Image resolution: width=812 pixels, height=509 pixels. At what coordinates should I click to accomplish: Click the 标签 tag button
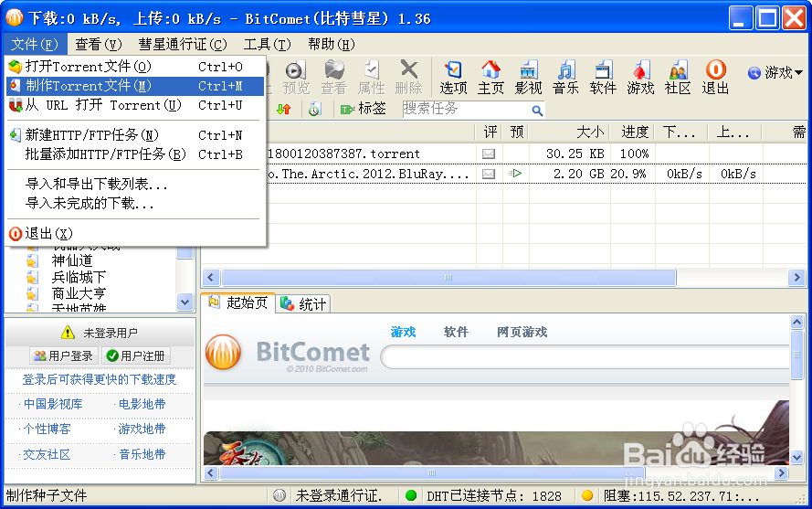coord(363,109)
